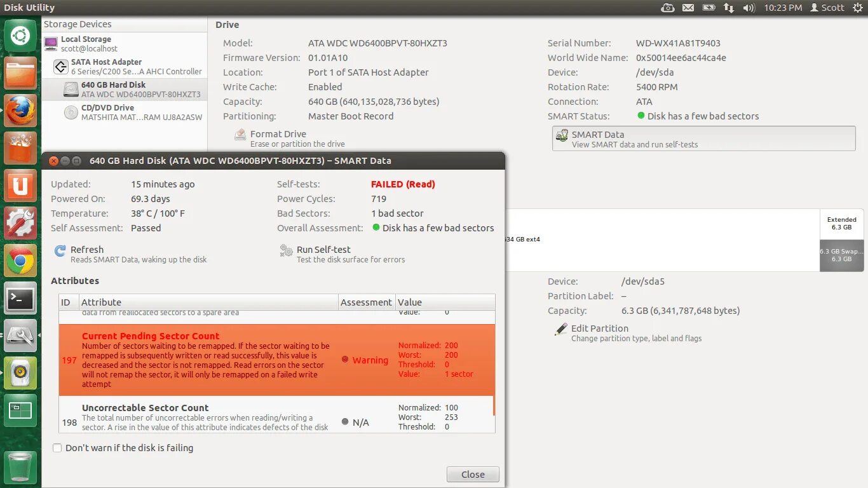
Task: Select Disk Utility icon in launcher
Action: [20, 335]
